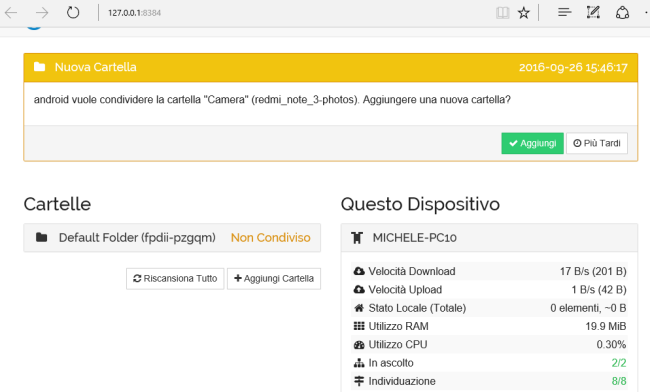
Task: Click the gauge icon beside Utilizzo CPU
Action: [x=359, y=344]
